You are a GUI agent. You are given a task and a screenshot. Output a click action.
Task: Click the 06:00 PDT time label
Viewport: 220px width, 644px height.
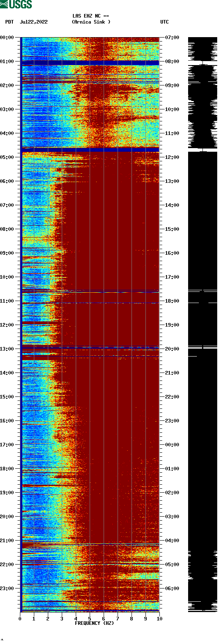point(7,181)
